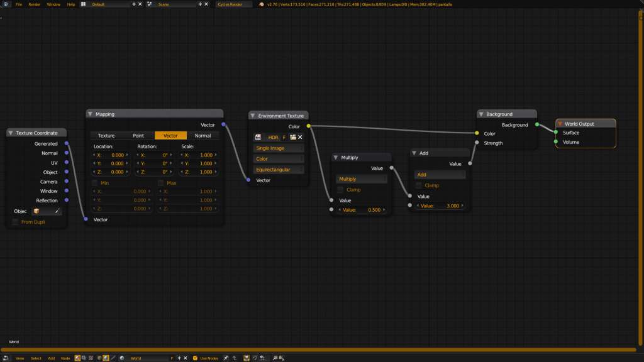
Task: Select the shader node tree icon
Action: coord(78,358)
